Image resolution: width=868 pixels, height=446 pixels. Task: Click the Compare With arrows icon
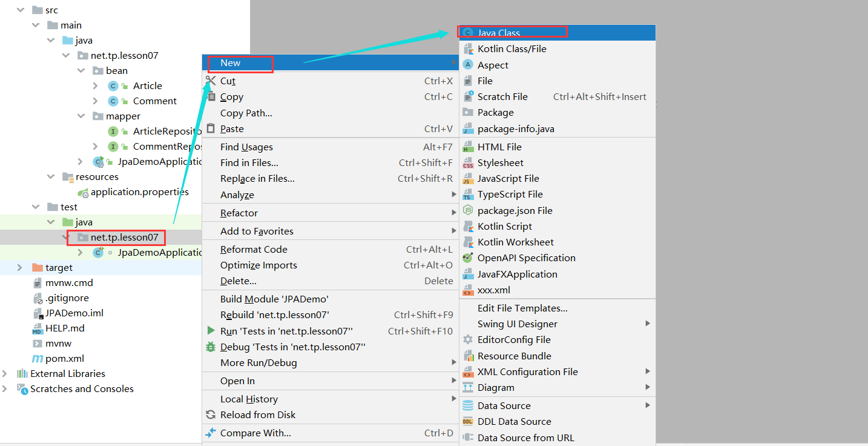[211, 433]
